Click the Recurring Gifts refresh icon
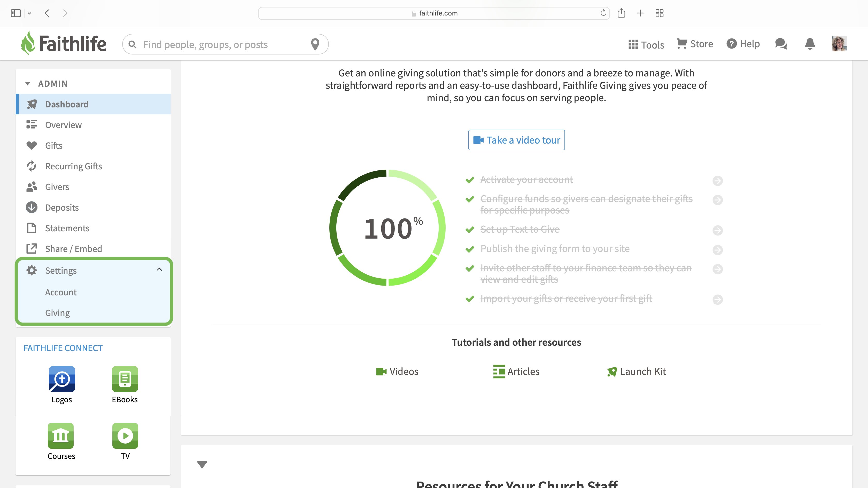This screenshot has width=868, height=488. click(32, 166)
